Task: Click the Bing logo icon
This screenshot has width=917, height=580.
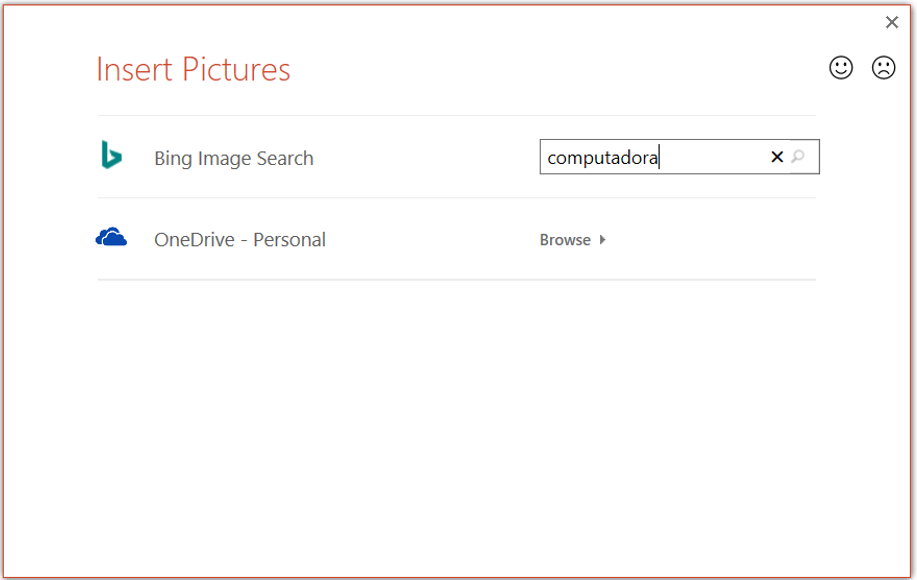Action: 111,155
